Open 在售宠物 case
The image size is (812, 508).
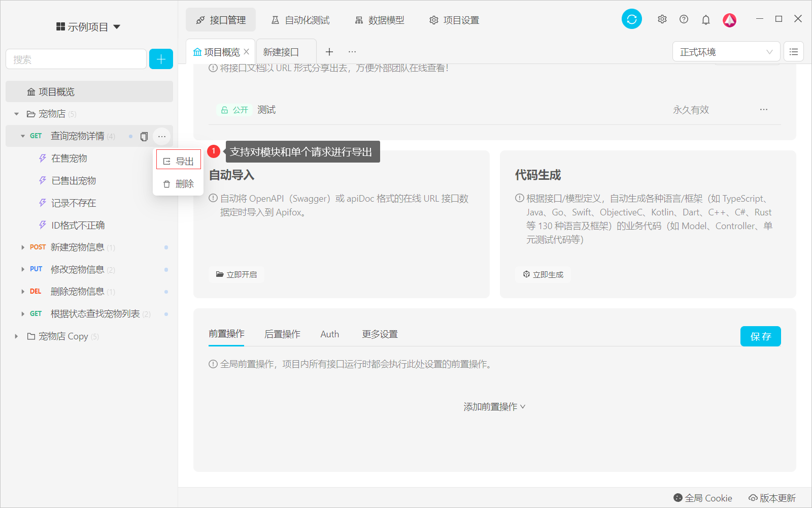(x=69, y=158)
